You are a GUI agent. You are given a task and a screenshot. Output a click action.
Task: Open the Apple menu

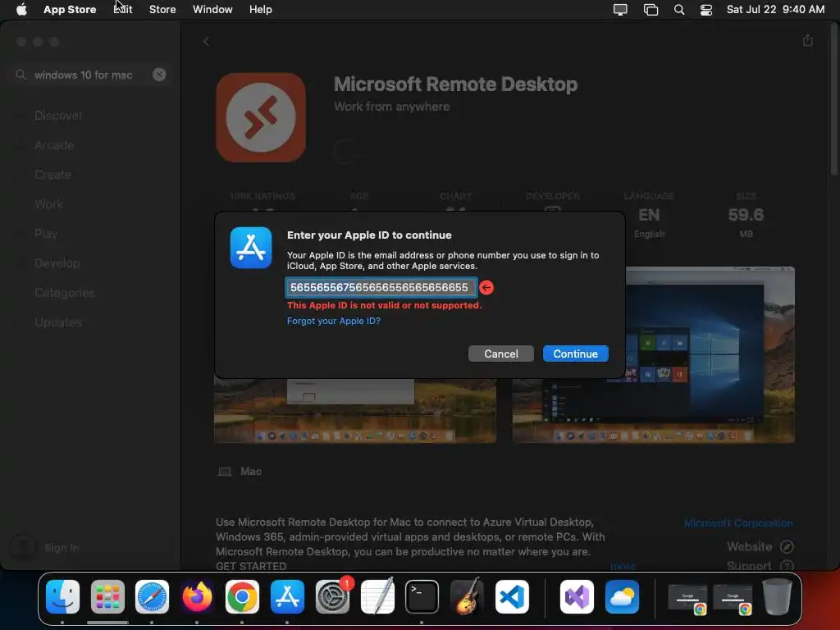[21, 9]
